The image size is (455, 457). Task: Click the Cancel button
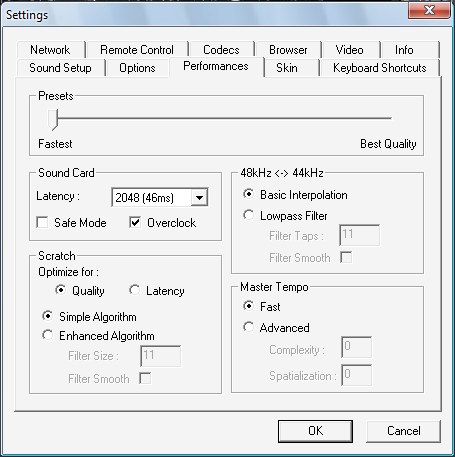(x=403, y=431)
